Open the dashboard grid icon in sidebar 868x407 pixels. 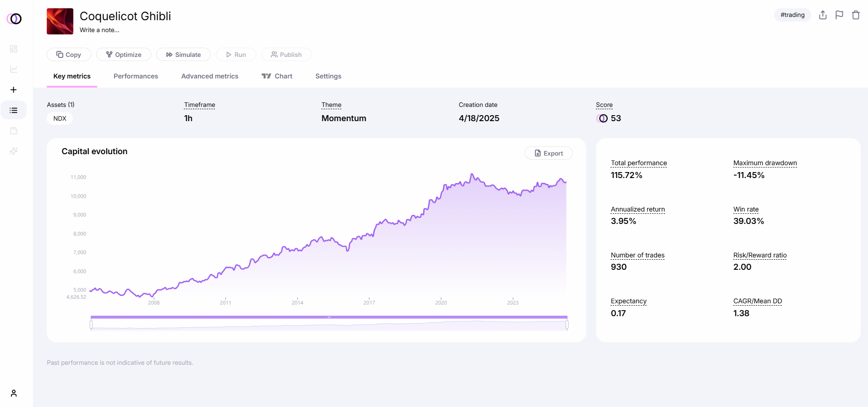click(14, 49)
